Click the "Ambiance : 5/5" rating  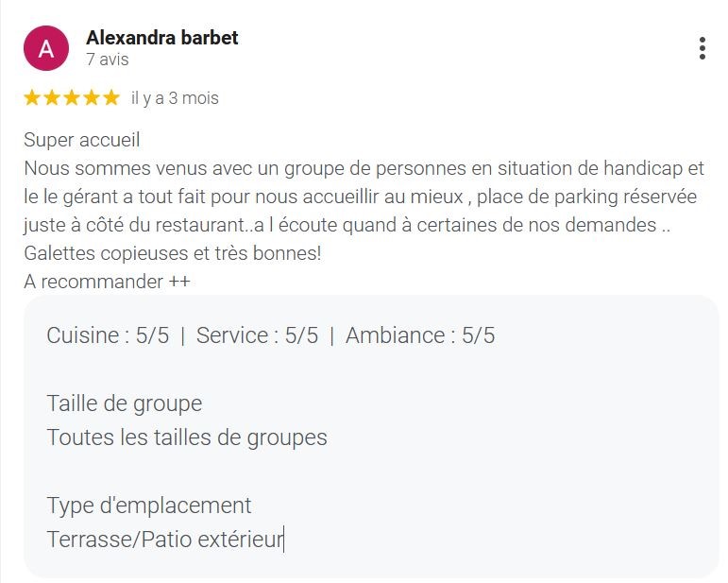click(420, 335)
